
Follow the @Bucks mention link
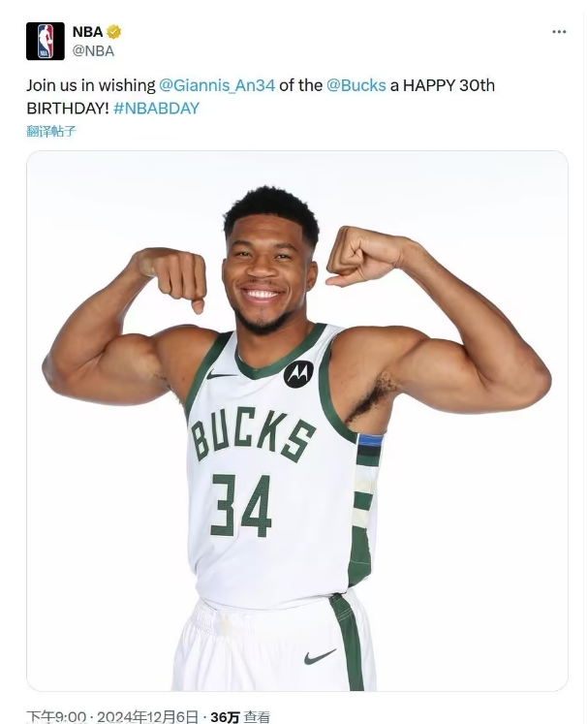click(356, 85)
